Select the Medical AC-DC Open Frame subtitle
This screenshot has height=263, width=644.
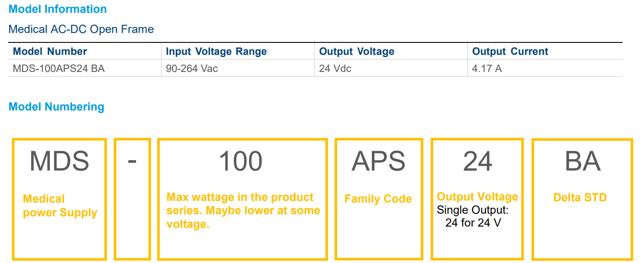pos(81,29)
